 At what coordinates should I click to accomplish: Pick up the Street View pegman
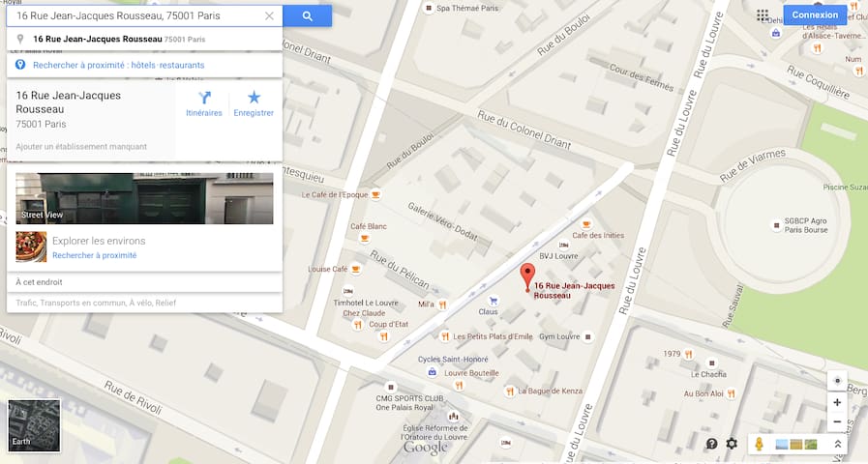[x=759, y=444]
